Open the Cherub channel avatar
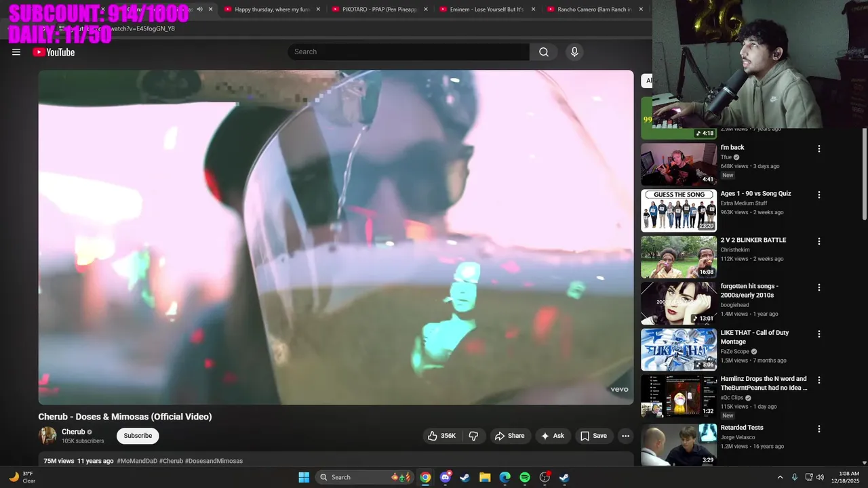Viewport: 868px width, 488px height. tap(47, 436)
